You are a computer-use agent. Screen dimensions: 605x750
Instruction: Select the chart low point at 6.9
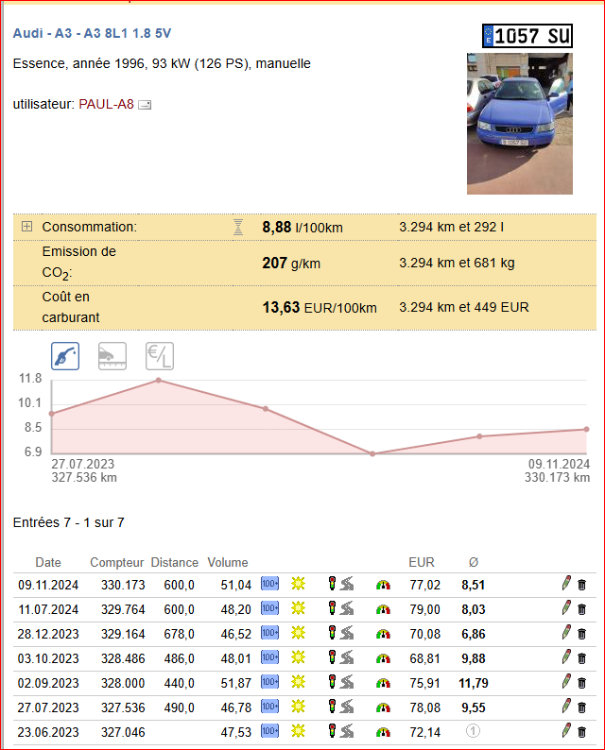point(373,453)
